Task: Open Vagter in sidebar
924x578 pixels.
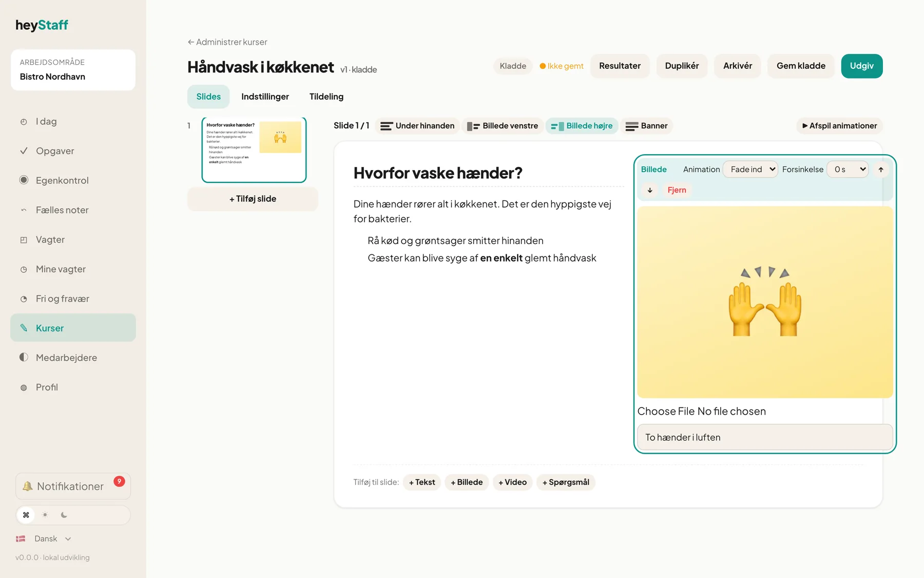Action: [x=73, y=239]
